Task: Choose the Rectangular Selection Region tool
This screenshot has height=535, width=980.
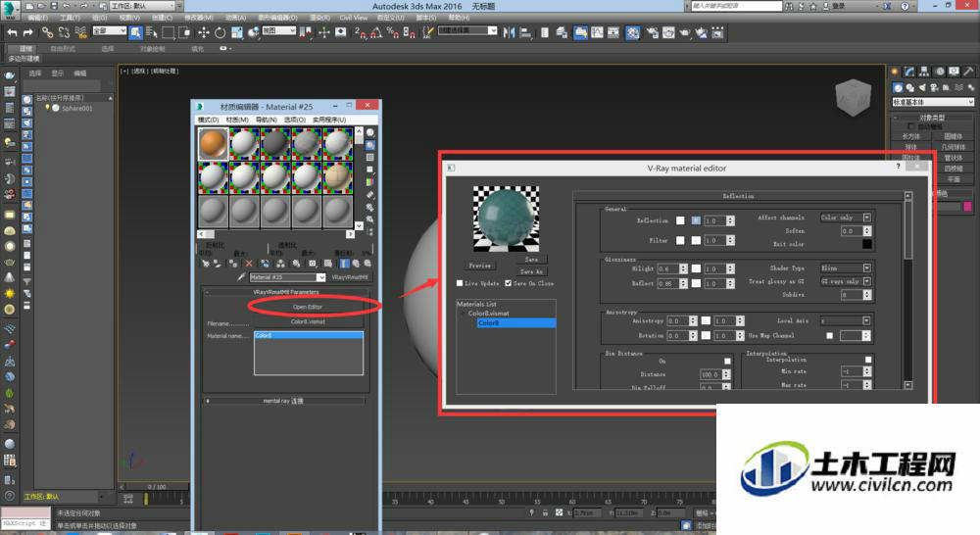Action: tap(169, 32)
